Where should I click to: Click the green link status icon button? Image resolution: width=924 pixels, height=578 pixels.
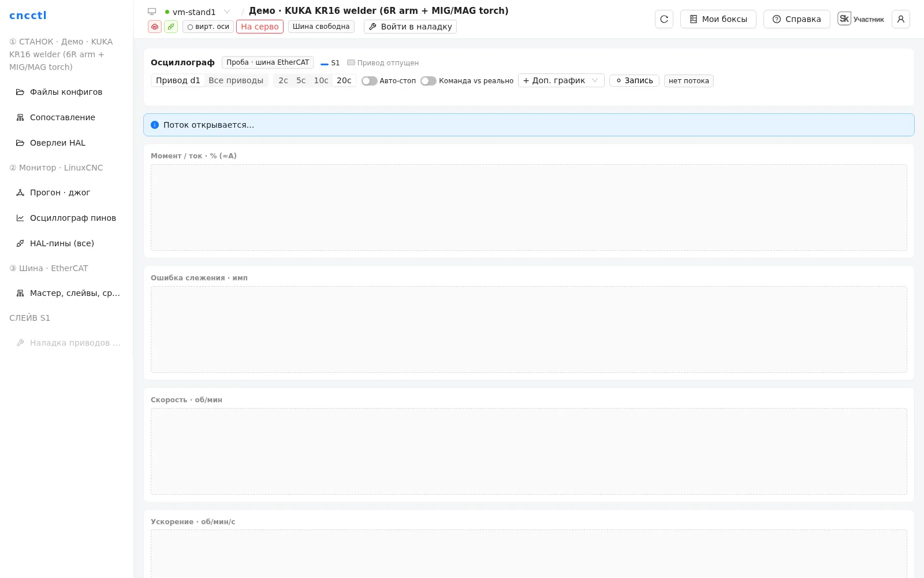point(171,27)
